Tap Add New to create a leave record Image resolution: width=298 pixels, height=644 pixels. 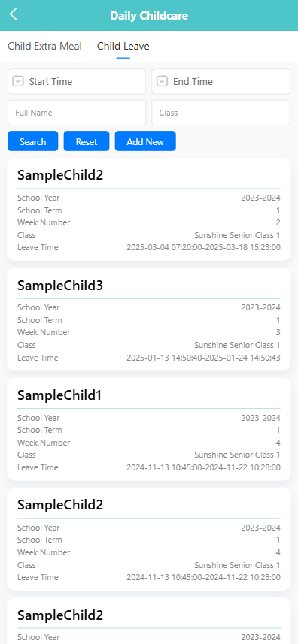tap(145, 141)
